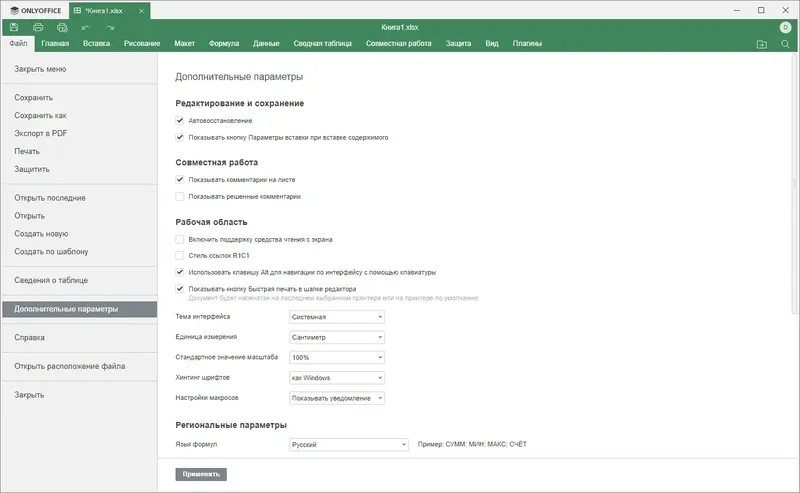Switch to the Главная tab
The image size is (800, 493).
55,43
